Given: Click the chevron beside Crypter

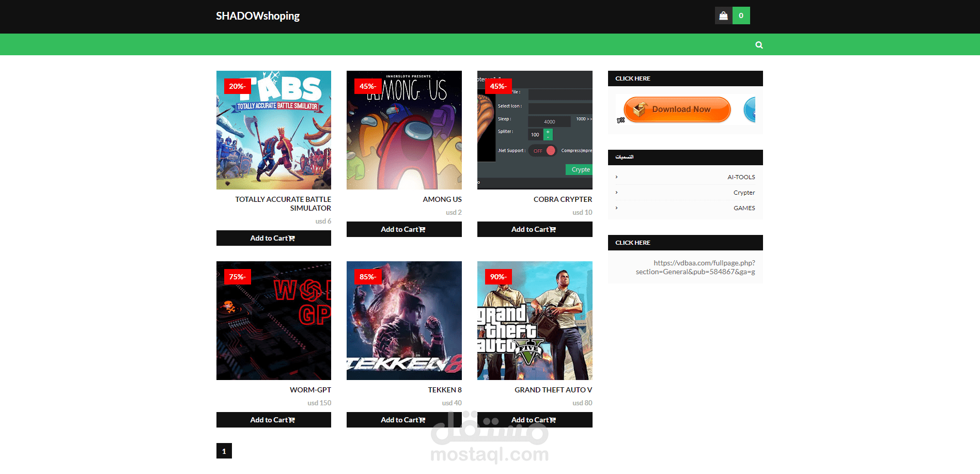Looking at the screenshot, I should 616,193.
